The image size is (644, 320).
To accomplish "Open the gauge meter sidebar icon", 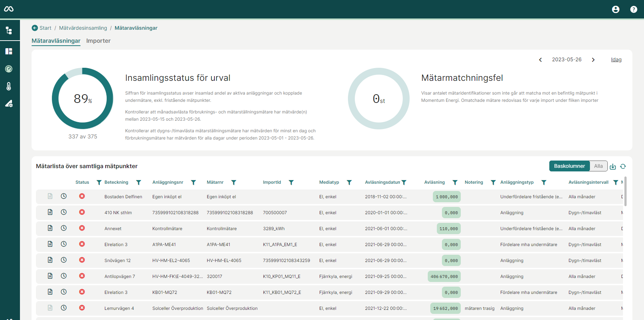I will coord(9,69).
